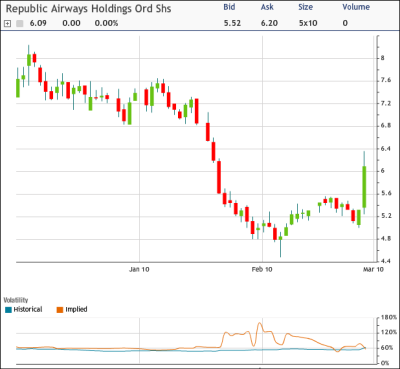This screenshot has width=400, height=369.
Task: Click the volatility axis label 120%
Action: [x=389, y=333]
